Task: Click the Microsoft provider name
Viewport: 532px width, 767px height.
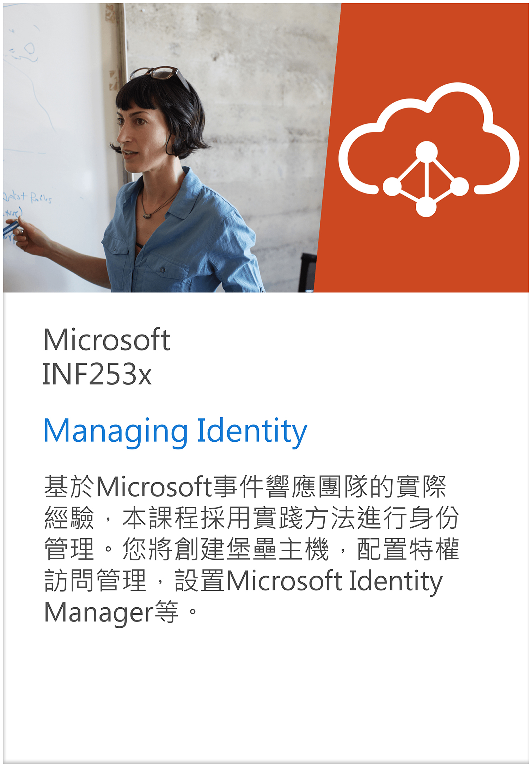Action: coord(106,340)
